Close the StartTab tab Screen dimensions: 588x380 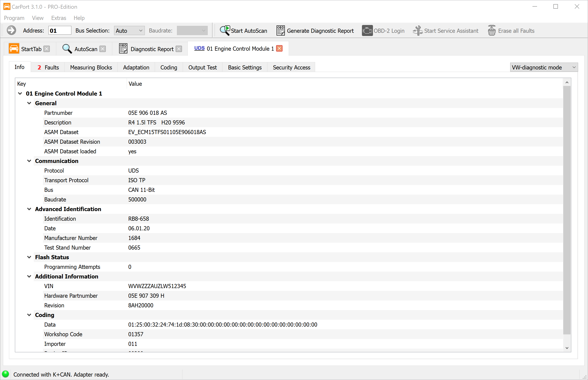tap(47, 49)
